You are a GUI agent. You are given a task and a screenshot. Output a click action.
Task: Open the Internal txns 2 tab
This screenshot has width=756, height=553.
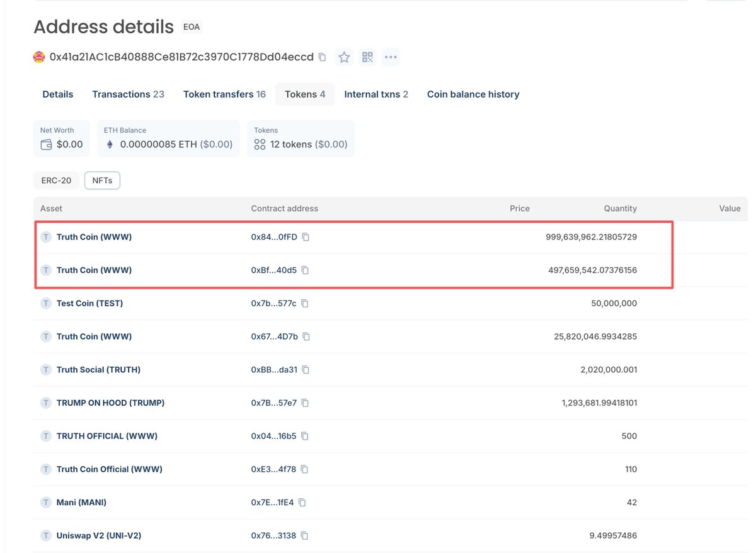(376, 94)
